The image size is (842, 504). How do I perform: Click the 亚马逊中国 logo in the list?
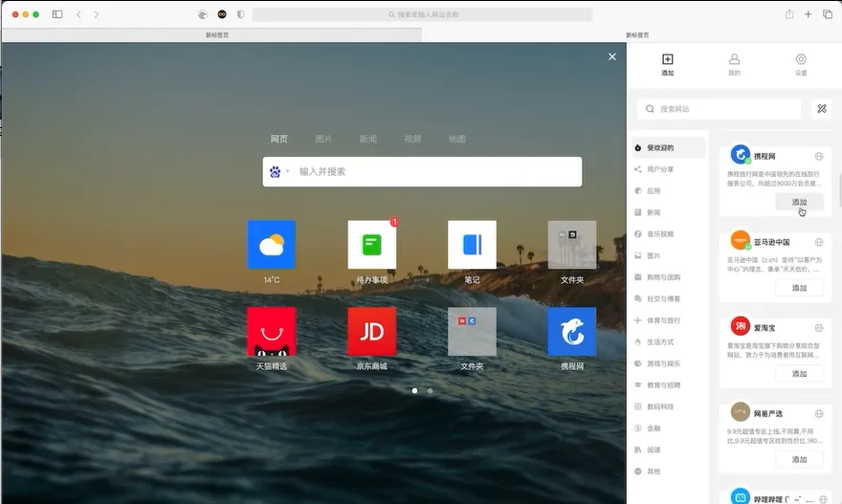pyautogui.click(x=740, y=240)
